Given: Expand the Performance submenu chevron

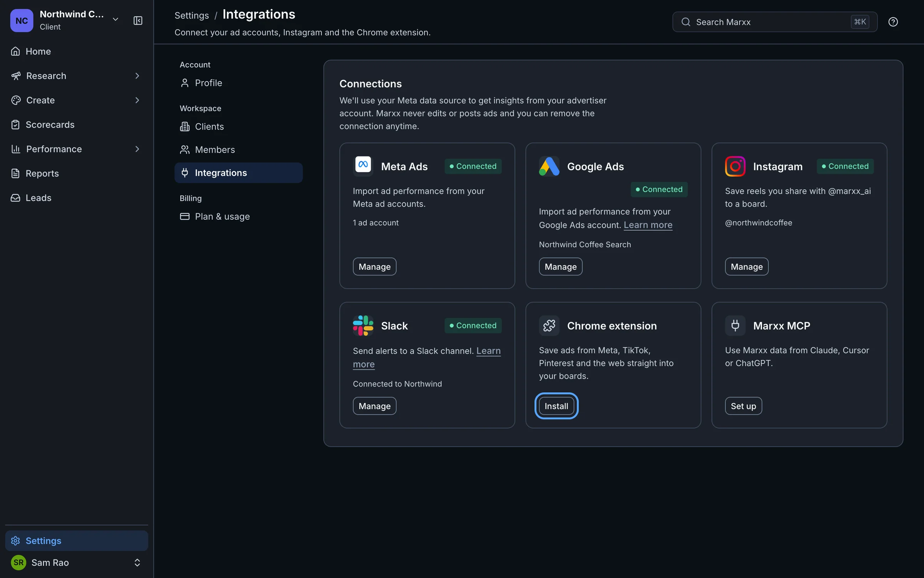Looking at the screenshot, I should [137, 149].
